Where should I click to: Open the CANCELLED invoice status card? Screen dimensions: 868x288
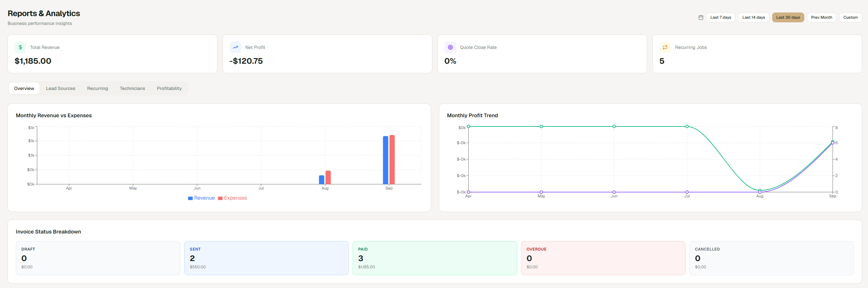(771, 258)
